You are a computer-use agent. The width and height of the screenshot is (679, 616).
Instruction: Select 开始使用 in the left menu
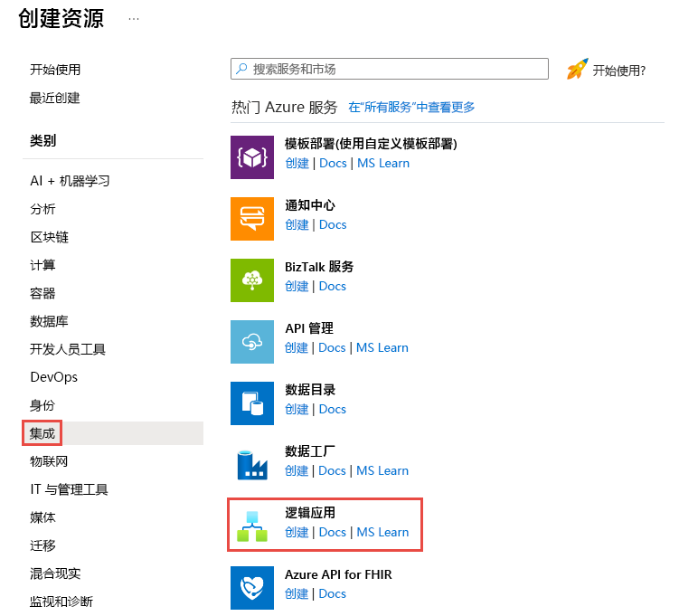(x=55, y=70)
